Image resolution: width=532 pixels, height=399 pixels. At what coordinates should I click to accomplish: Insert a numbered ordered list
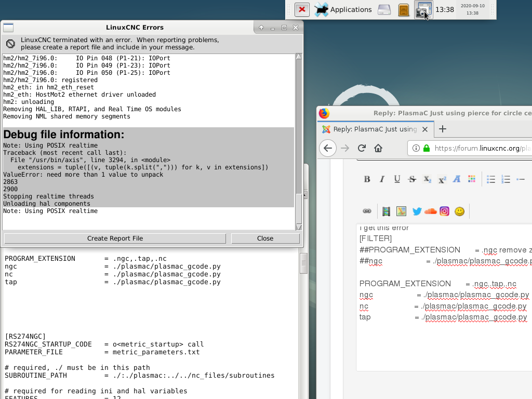(x=506, y=179)
